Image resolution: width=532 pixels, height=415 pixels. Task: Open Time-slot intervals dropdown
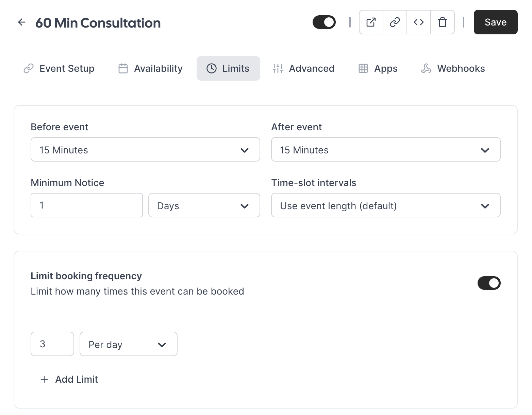(386, 205)
